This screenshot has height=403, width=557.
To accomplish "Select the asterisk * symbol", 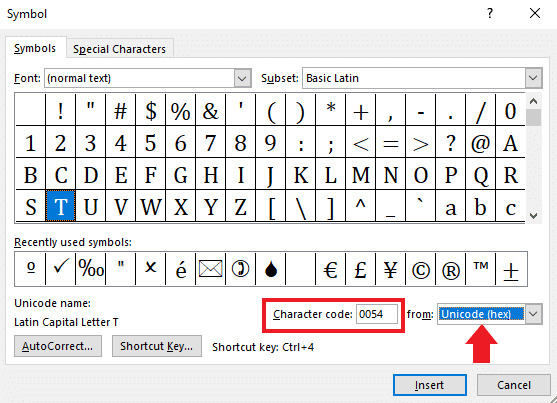I will click(x=330, y=110).
